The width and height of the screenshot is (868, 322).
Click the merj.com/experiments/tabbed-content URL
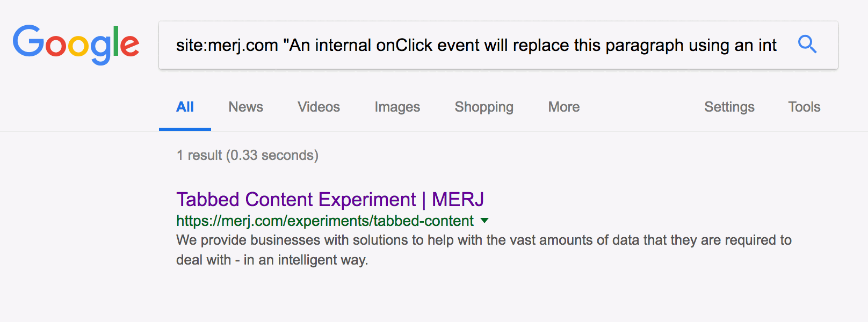(324, 221)
